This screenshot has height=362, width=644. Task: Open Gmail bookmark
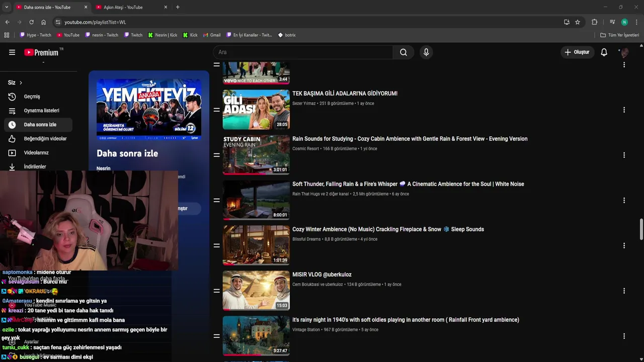(212, 35)
